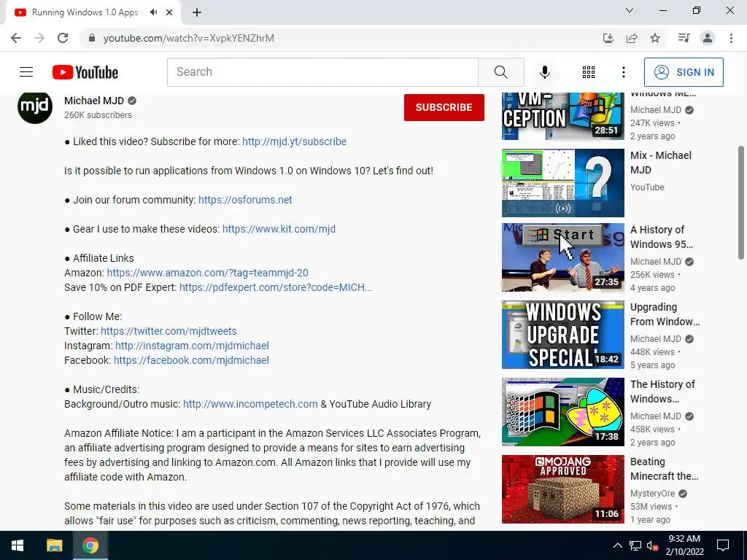Viewport: 747px width, 560px height.
Task: Mute the tab via speaker icon
Action: pyautogui.click(x=153, y=12)
